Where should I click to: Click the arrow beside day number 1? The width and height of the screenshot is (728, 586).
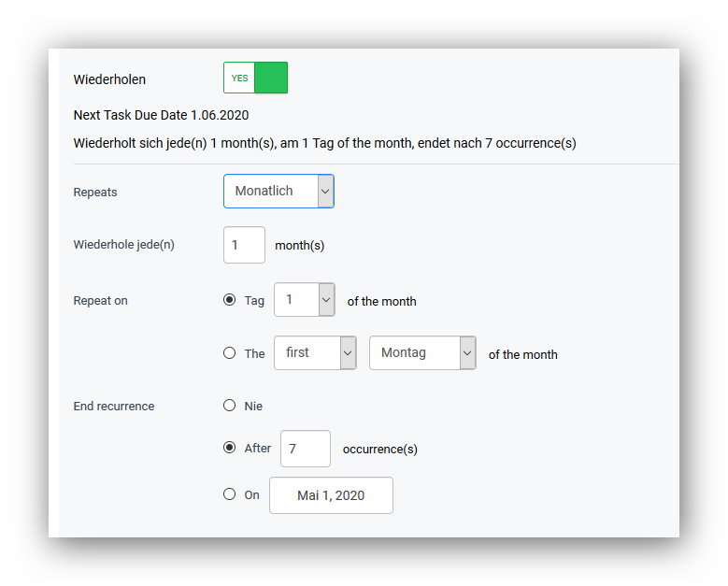326,300
